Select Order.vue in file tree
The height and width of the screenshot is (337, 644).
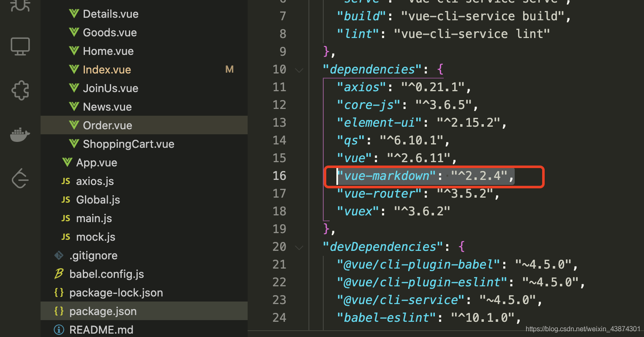click(144, 125)
